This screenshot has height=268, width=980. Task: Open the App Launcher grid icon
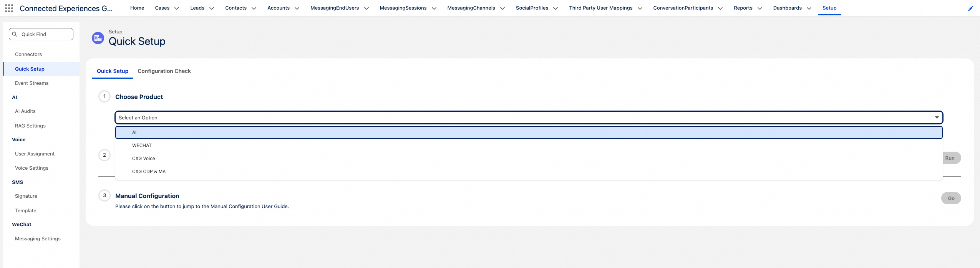tap(9, 8)
